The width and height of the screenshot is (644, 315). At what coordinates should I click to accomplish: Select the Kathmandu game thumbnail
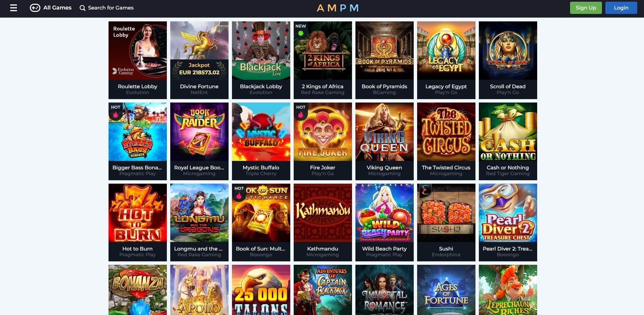click(323, 213)
